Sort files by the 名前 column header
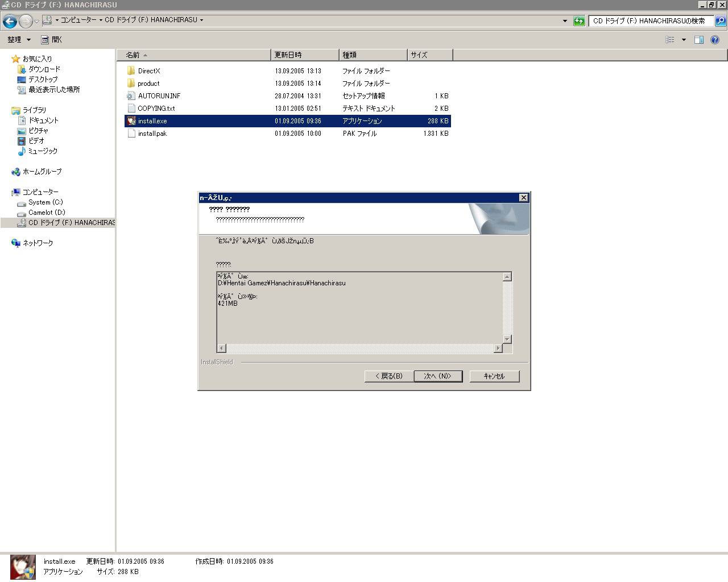This screenshot has width=728, height=582. point(194,55)
